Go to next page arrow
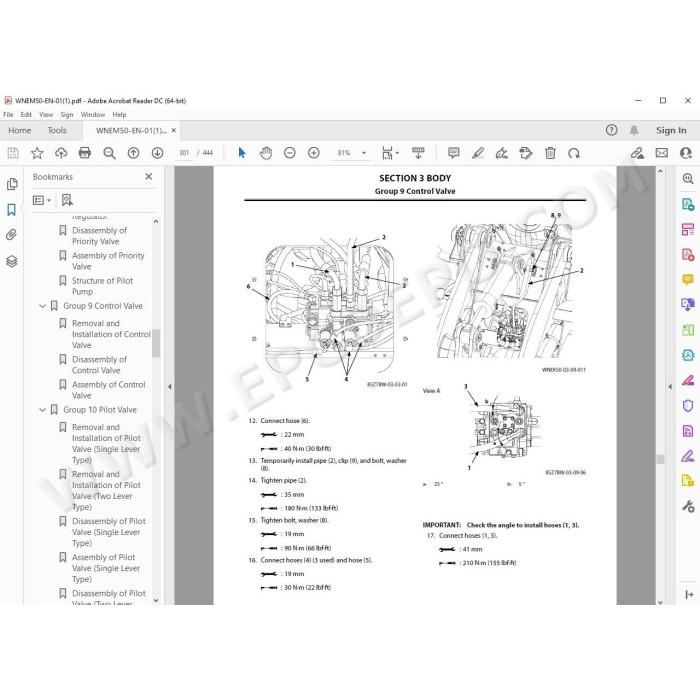Image resolution: width=700 pixels, height=700 pixels. coord(158,153)
